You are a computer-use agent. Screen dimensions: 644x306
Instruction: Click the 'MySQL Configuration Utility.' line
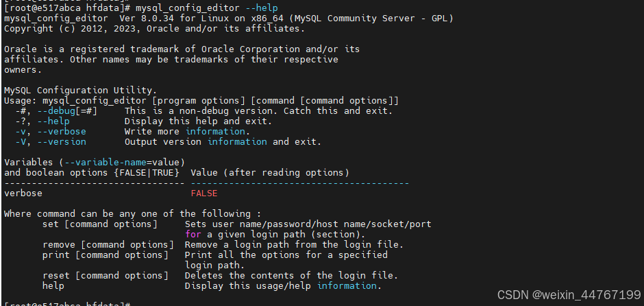tap(81, 91)
